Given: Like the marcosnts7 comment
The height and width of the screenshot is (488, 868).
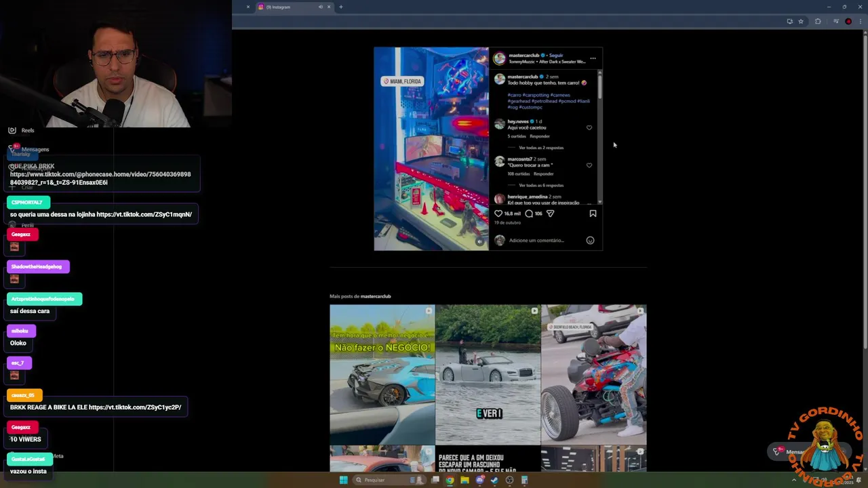Looking at the screenshot, I should 589,165.
